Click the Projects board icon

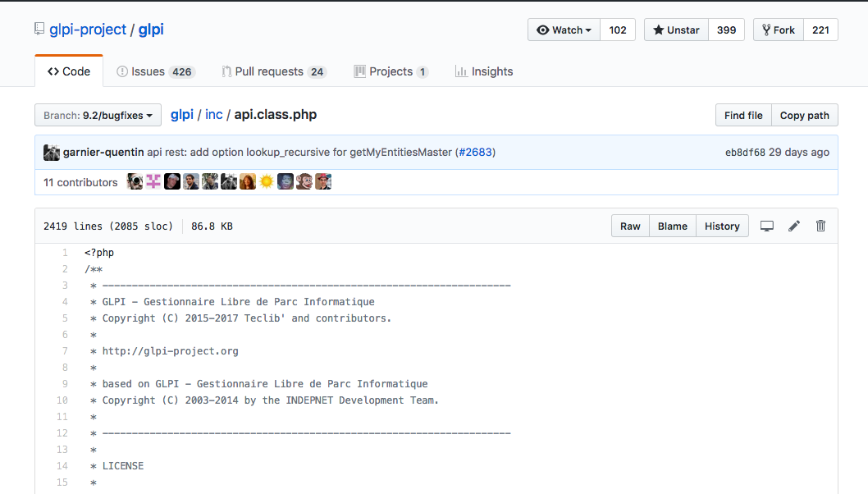click(360, 71)
